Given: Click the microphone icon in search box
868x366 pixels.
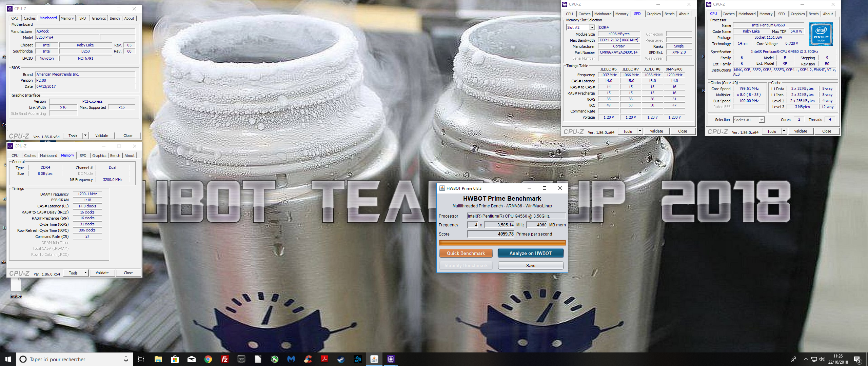Looking at the screenshot, I should click(126, 359).
